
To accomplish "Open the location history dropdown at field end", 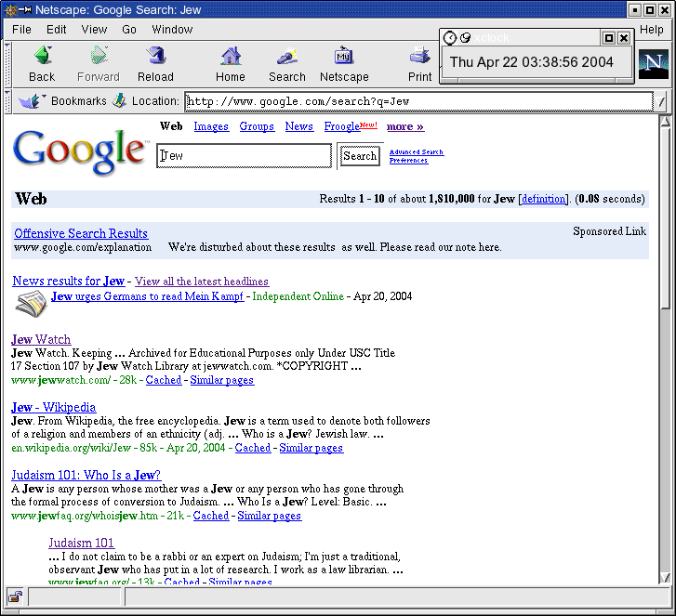I will click(x=660, y=101).
